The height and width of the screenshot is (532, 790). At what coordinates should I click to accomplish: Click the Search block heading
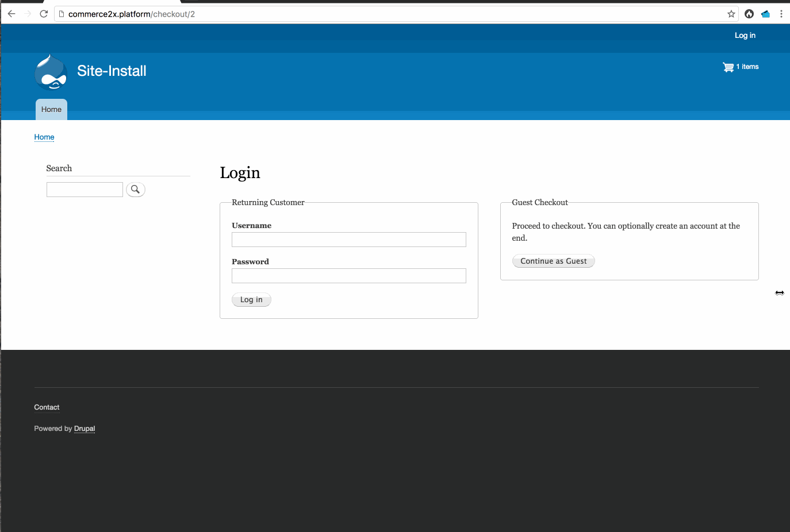point(59,168)
